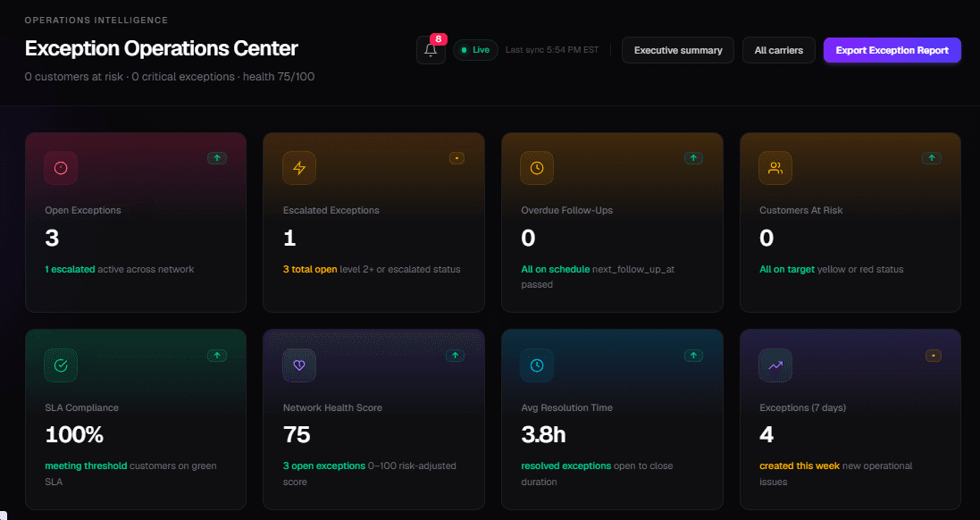980x520 pixels.
Task: Click the up-arrow trend badge on Overdue Follow-Ups
Action: (693, 158)
